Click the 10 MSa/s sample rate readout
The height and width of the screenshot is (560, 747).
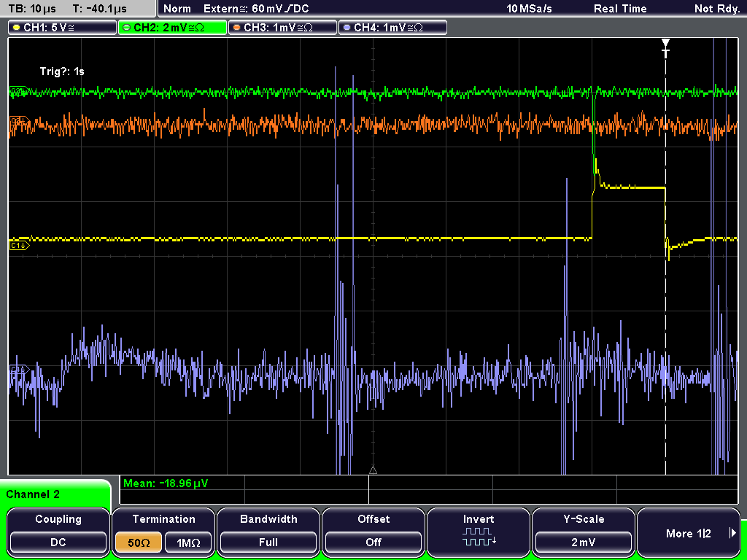(x=529, y=9)
